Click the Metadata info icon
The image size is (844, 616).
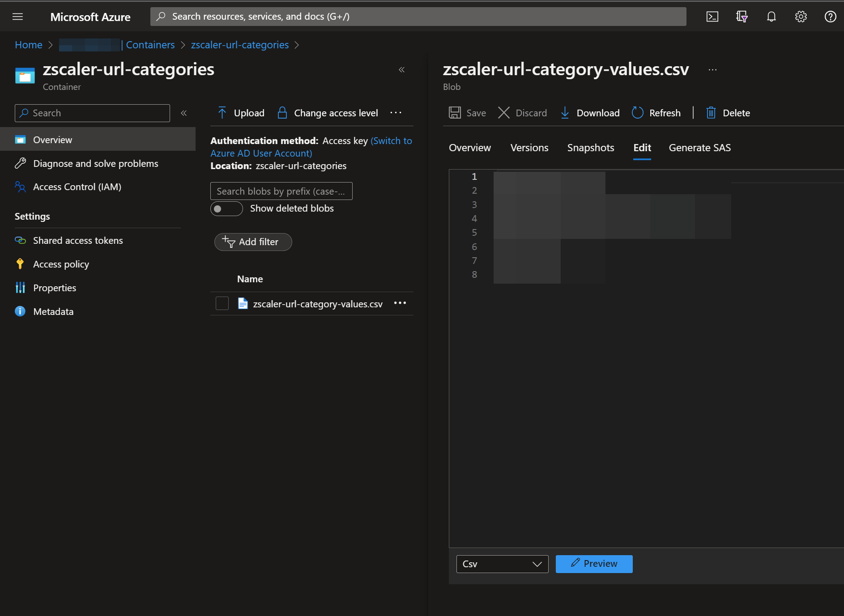(x=20, y=311)
